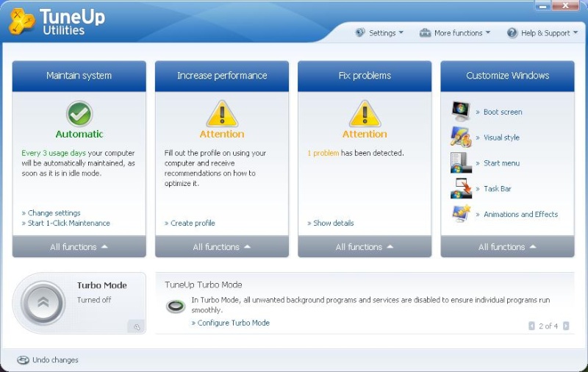Expand All functions under Customize Windows

click(507, 247)
